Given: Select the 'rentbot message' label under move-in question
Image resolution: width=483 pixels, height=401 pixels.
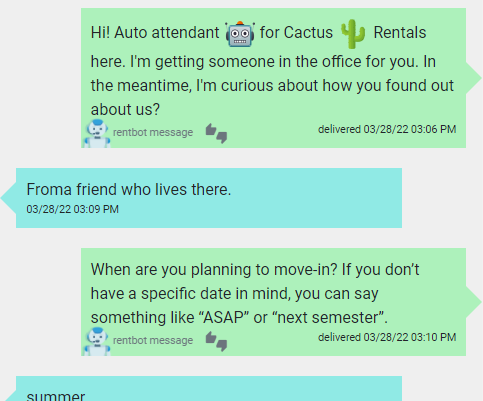Looking at the screenshot, I should coord(153,340).
